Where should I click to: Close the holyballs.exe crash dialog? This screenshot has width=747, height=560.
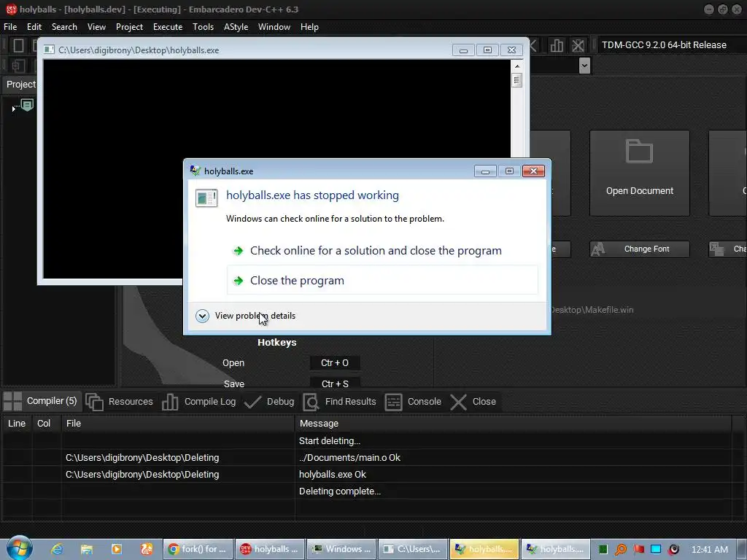pos(533,171)
